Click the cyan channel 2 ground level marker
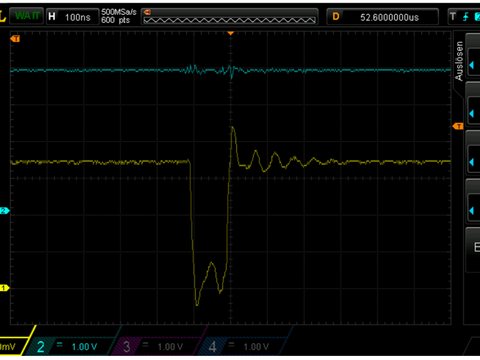 tap(4, 211)
